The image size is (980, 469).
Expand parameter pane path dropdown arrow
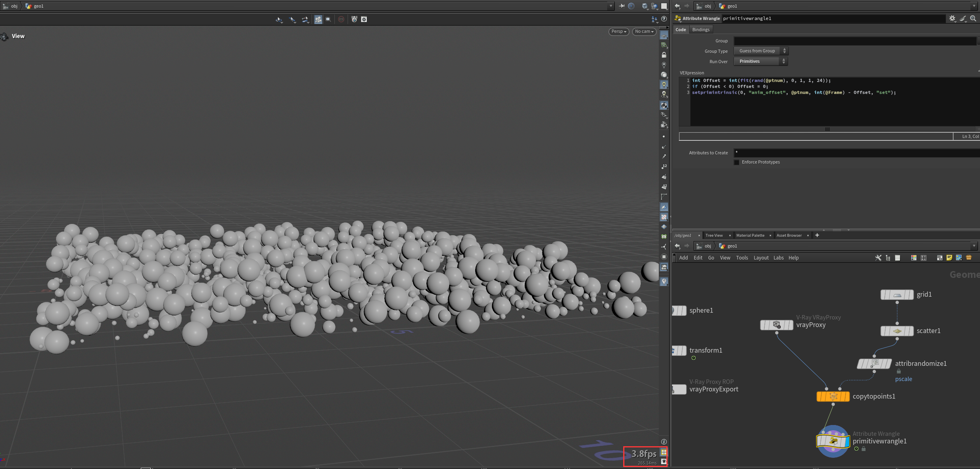(x=974, y=6)
